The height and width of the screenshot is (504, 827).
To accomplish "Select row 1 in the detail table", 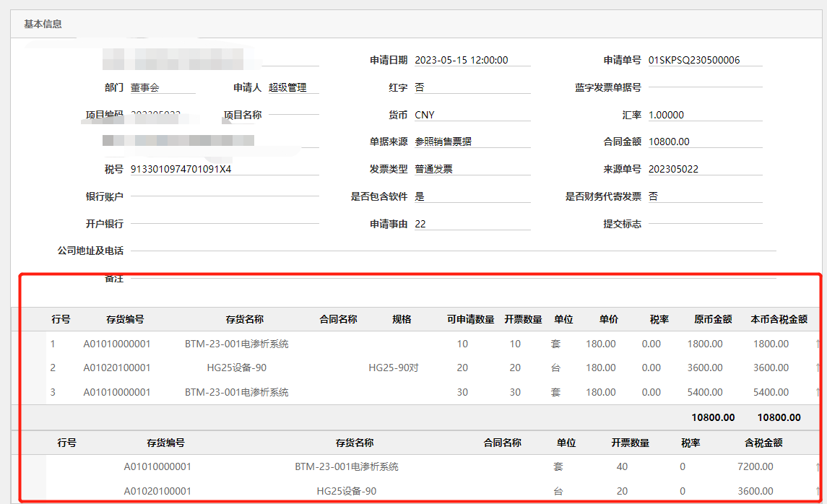I will click(x=417, y=344).
